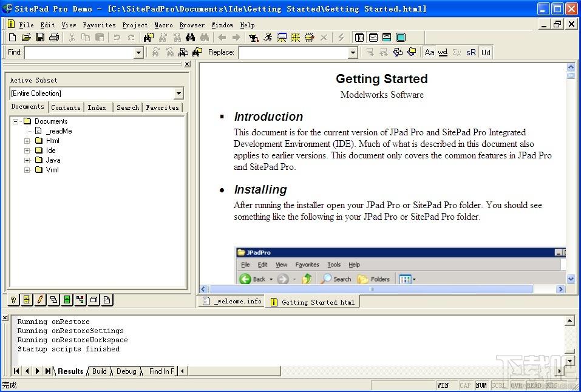This screenshot has height=392, width=581.
Task: Click the find binoculars with windows icon
Action: pyautogui.click(x=183, y=52)
